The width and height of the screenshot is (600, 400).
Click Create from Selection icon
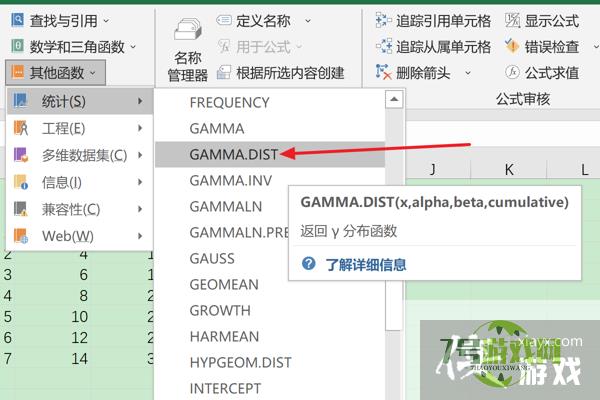tap(225, 72)
